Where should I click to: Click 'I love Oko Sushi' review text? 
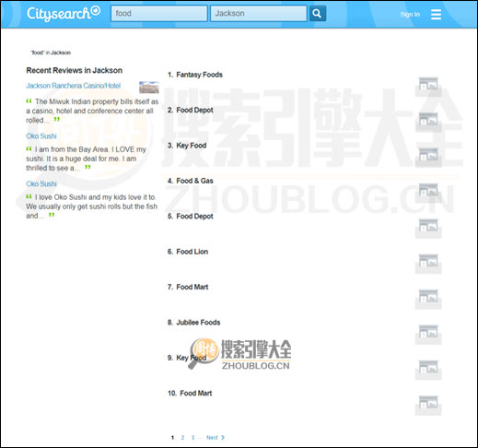[x=91, y=206]
